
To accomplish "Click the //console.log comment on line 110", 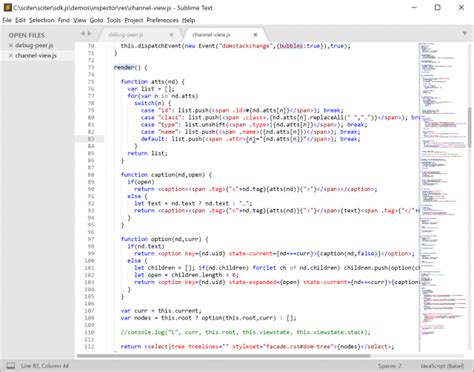I will tap(245, 332).
